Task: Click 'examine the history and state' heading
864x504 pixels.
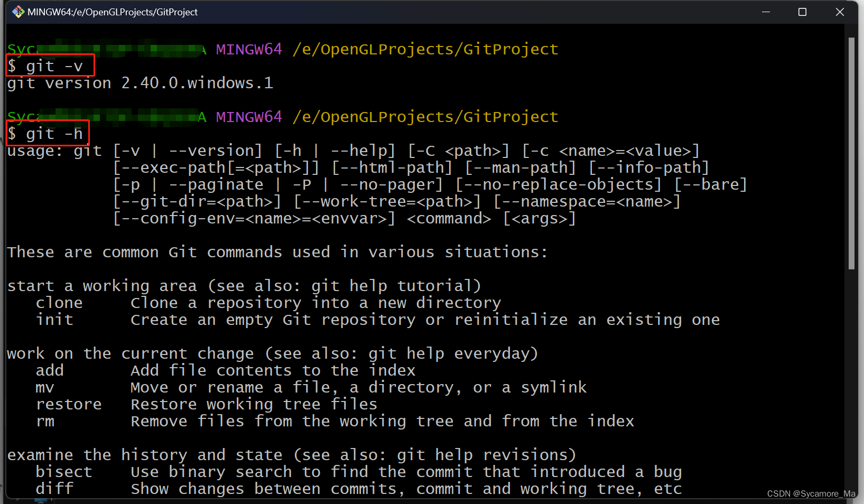Action: click(x=292, y=455)
